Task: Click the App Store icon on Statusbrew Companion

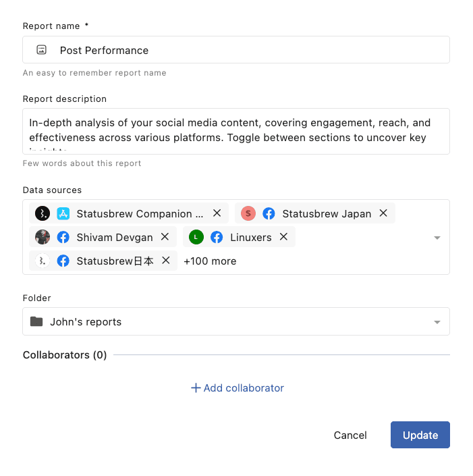Action: [x=63, y=213]
